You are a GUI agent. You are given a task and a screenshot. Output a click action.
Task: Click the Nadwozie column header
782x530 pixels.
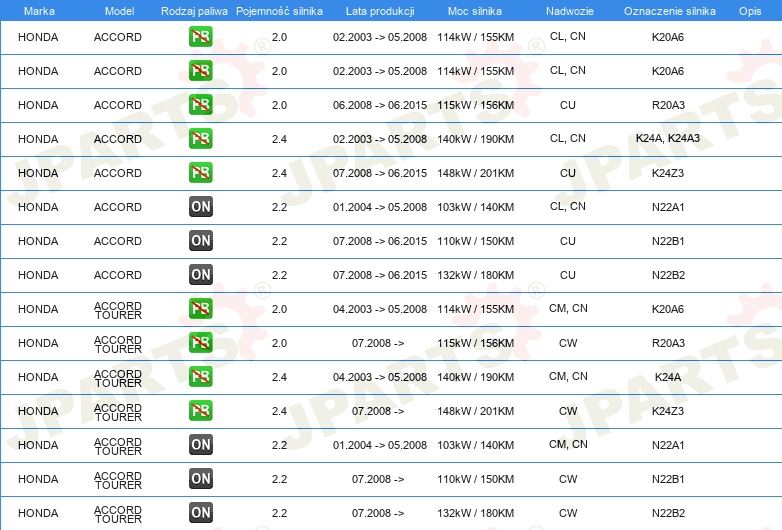coord(570,11)
